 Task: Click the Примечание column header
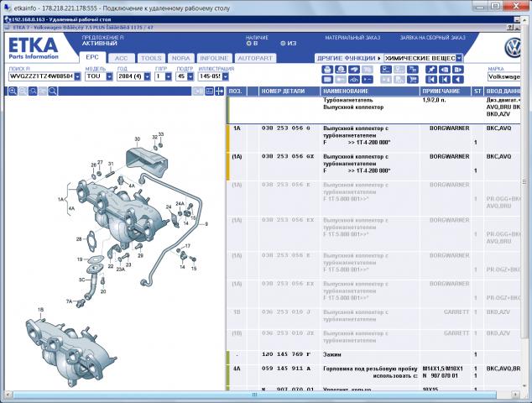[446, 91]
